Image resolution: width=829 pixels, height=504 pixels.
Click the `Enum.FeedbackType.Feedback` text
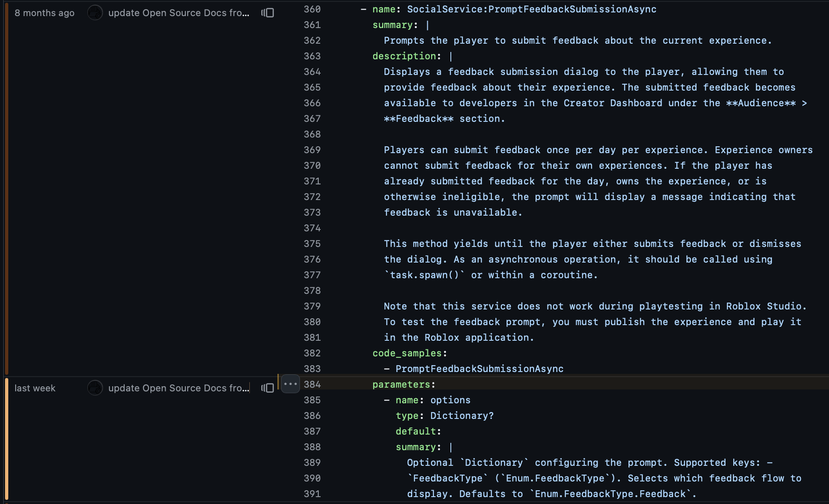coord(610,494)
